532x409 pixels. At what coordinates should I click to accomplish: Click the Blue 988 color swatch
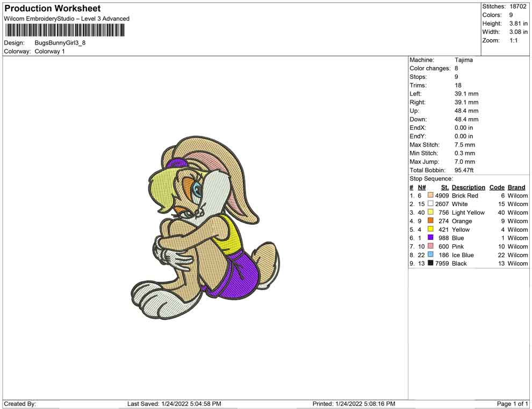(x=430, y=238)
